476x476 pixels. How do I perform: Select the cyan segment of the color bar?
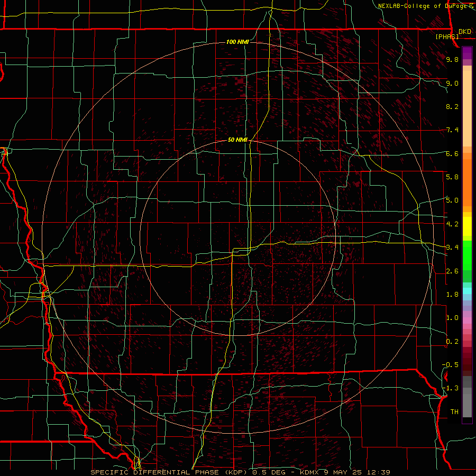pyautogui.click(x=467, y=291)
